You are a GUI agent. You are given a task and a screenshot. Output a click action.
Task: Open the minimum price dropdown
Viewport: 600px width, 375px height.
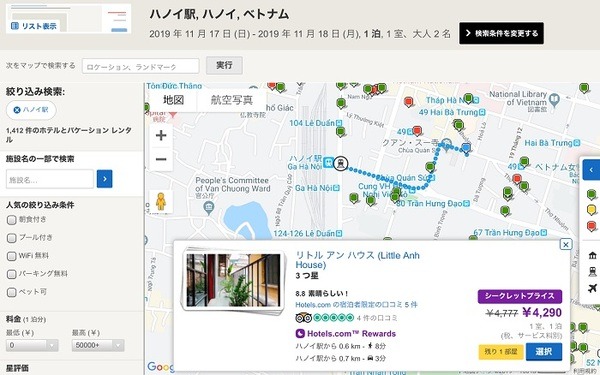pos(32,345)
